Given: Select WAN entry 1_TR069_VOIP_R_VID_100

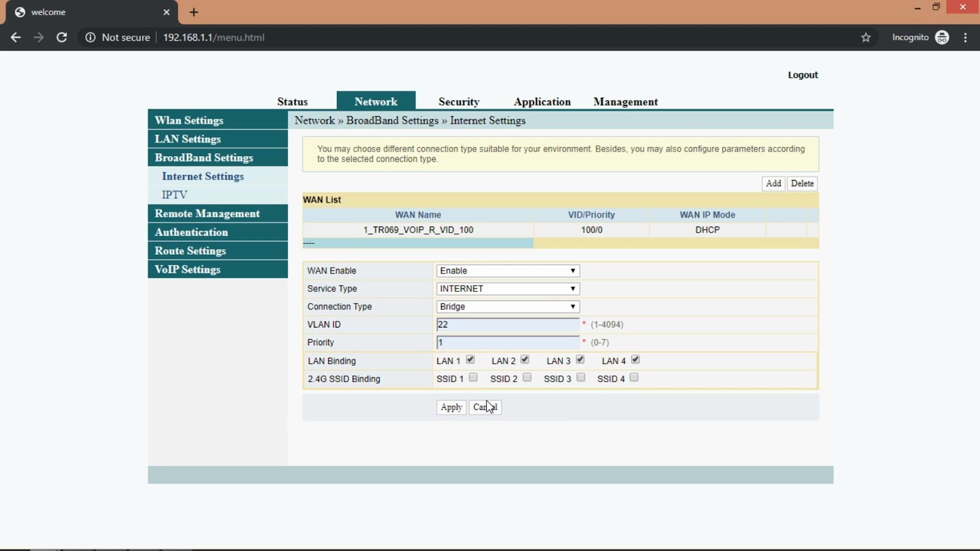Looking at the screenshot, I should pyautogui.click(x=418, y=230).
